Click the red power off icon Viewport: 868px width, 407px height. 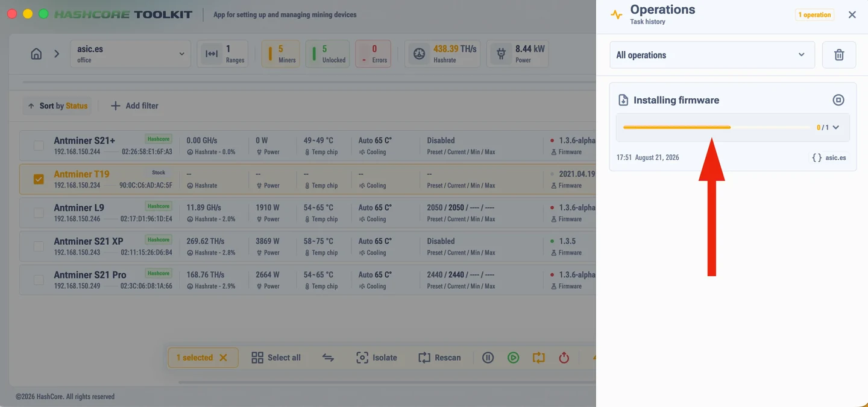tap(564, 358)
